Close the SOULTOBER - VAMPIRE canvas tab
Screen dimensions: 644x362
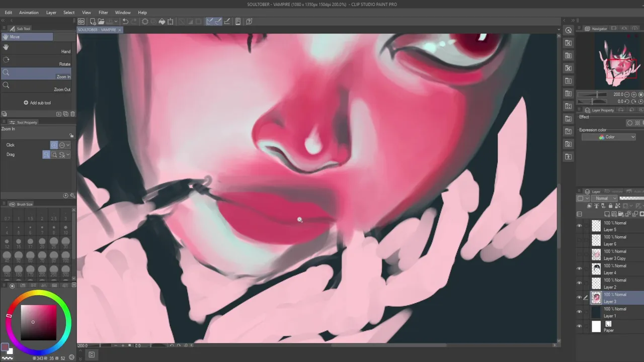[120, 30]
